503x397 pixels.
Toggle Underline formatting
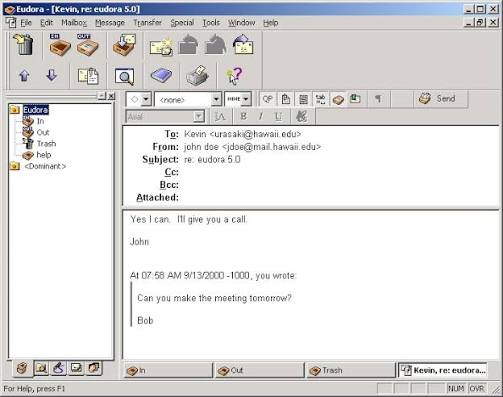coord(278,116)
